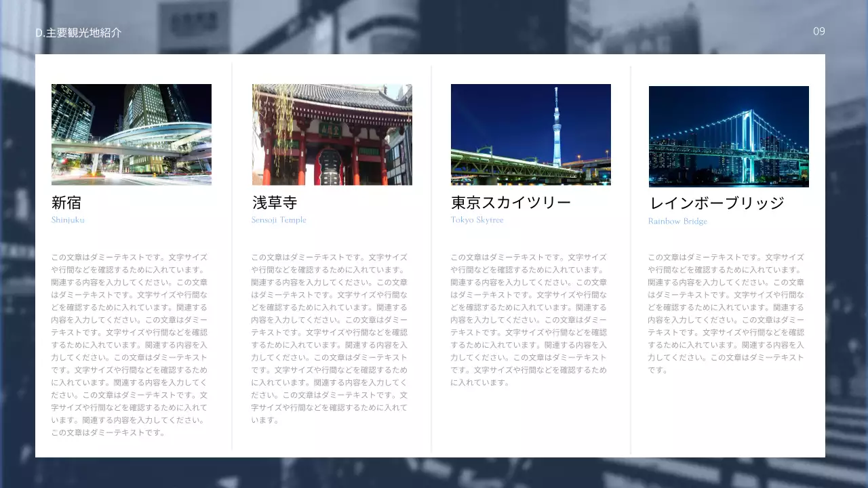Screen dimensions: 868x488
Task: Click the Tokyo Skytree description paragraph
Action: [530, 319]
